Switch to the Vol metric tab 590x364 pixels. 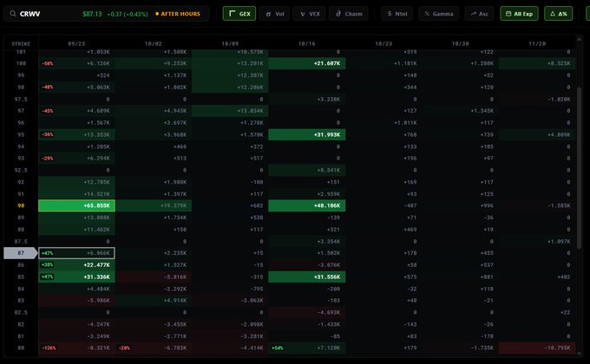(x=274, y=14)
